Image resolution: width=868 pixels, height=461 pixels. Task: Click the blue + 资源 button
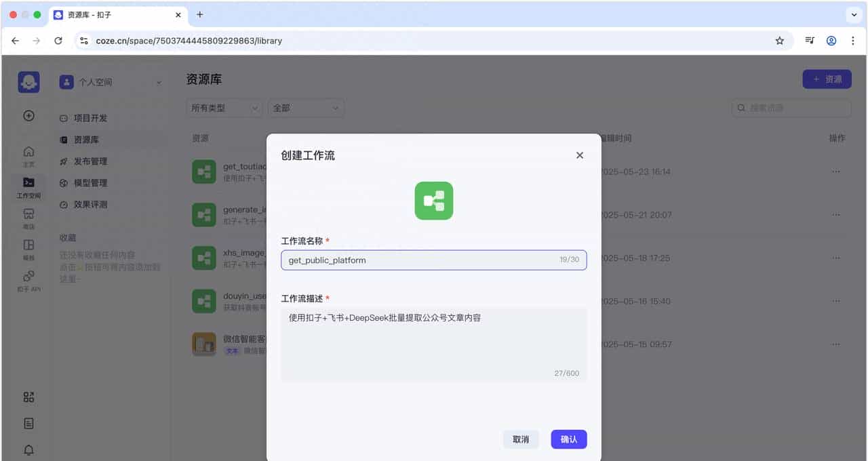827,79
